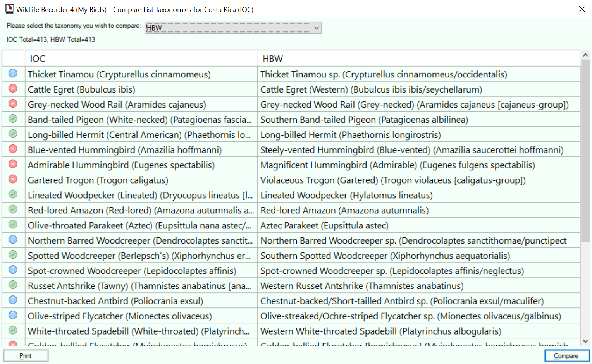592x364 pixels.
Task: Click the blue question icon beside Thicket Tinamou
Action: [13, 73]
